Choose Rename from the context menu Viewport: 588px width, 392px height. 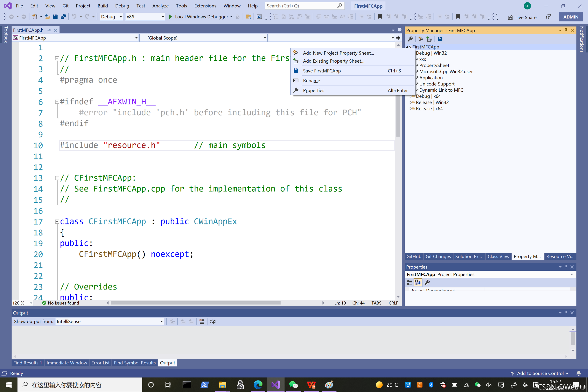pos(311,80)
